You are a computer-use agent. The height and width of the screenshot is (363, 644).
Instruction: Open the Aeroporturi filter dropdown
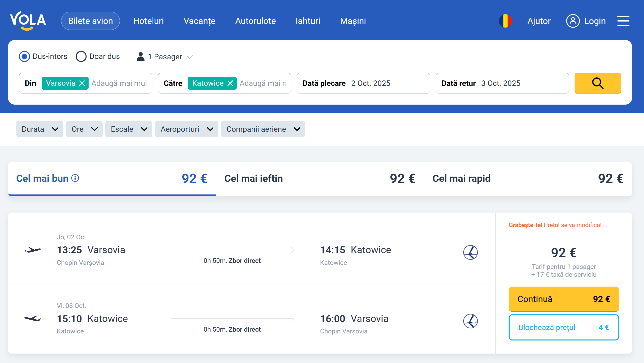(x=186, y=129)
